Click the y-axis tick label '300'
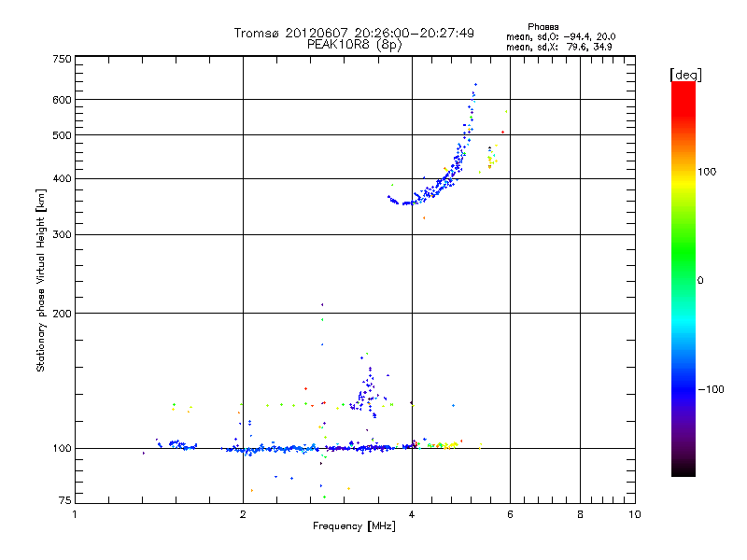Viewport: 747px width, 560px height. coord(62,235)
